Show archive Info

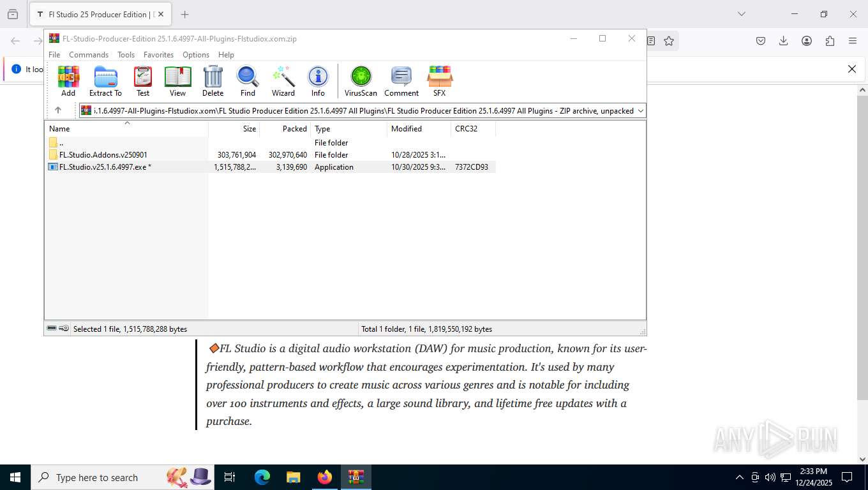[318, 81]
